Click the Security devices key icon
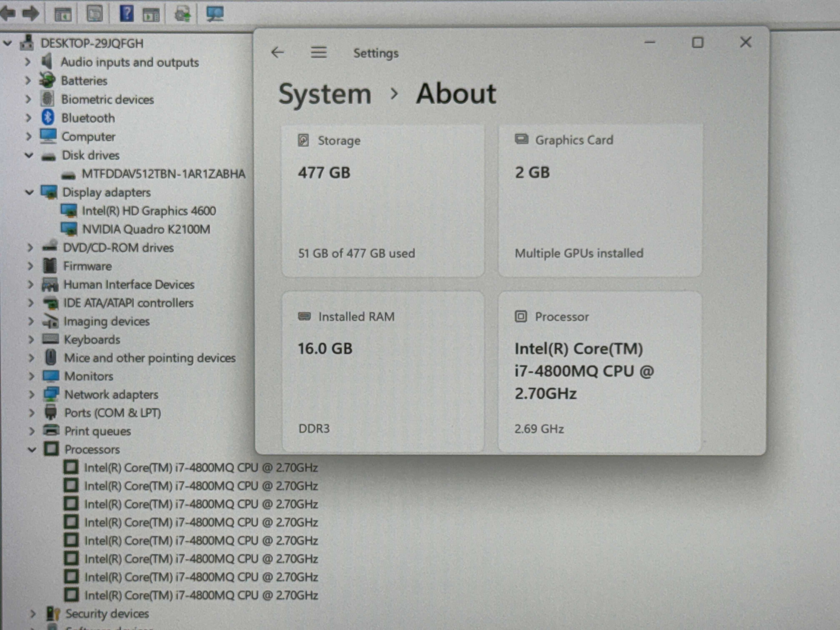Screen dimensions: 840x630 (x=53, y=613)
